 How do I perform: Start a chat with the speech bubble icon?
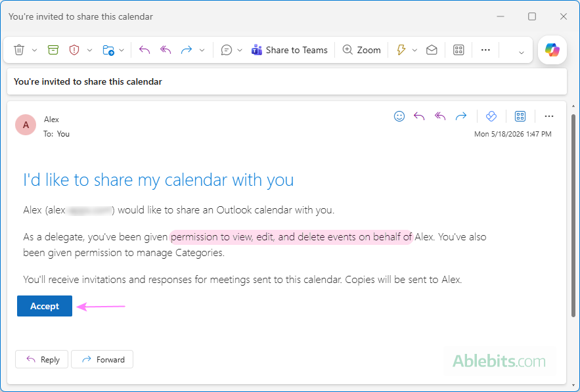click(x=227, y=50)
